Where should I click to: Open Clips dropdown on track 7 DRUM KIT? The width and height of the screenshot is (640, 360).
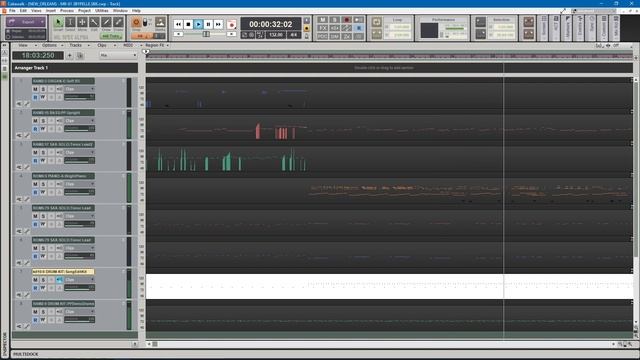tap(79, 280)
